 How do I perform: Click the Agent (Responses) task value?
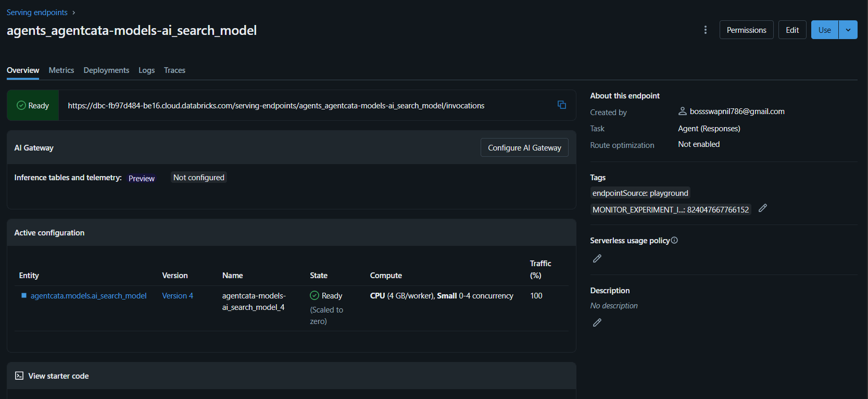click(x=709, y=128)
